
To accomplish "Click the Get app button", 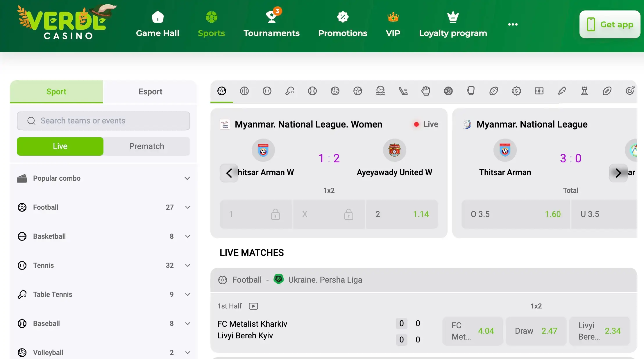I will click(x=610, y=24).
